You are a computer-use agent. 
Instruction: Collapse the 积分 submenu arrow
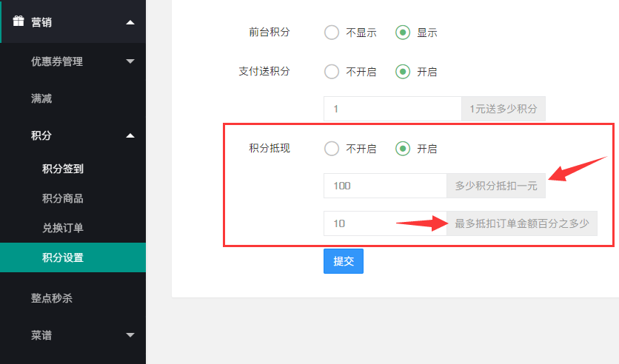pos(130,135)
